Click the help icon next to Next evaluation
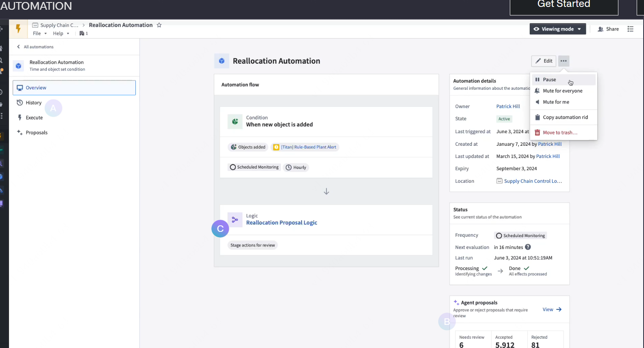The width and height of the screenshot is (644, 348). [528, 247]
